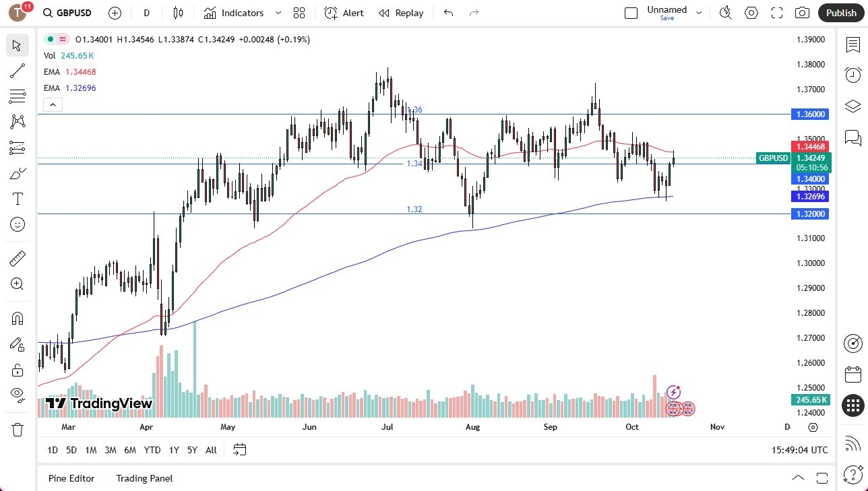Select the Text annotation tool
Screen dimensions: 868x491
point(18,198)
